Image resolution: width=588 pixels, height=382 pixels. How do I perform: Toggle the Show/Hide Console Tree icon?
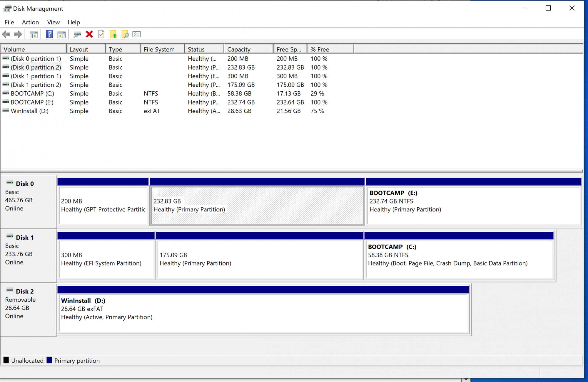(34, 35)
